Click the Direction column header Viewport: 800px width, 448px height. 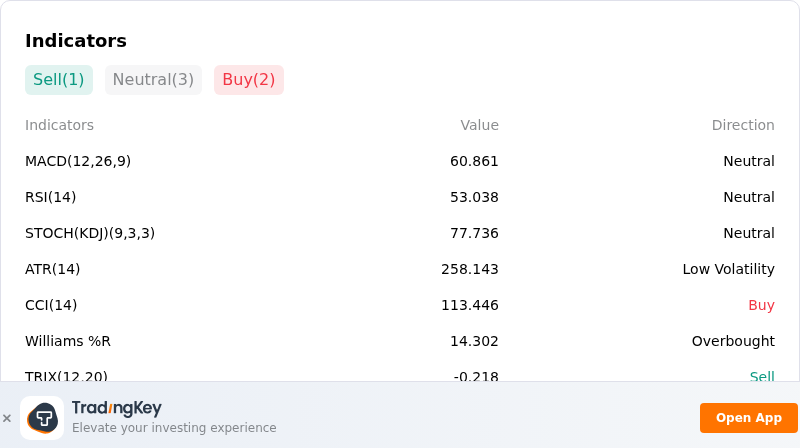coord(743,125)
